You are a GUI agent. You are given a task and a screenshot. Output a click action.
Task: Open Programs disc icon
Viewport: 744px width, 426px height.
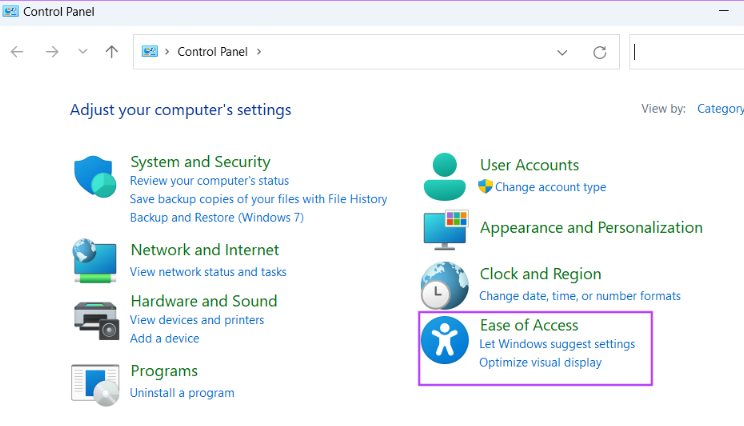coord(95,385)
